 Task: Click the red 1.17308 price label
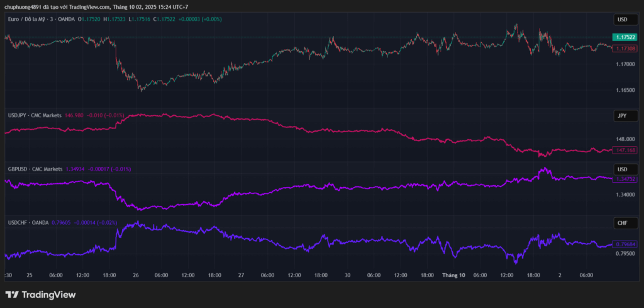pos(625,48)
